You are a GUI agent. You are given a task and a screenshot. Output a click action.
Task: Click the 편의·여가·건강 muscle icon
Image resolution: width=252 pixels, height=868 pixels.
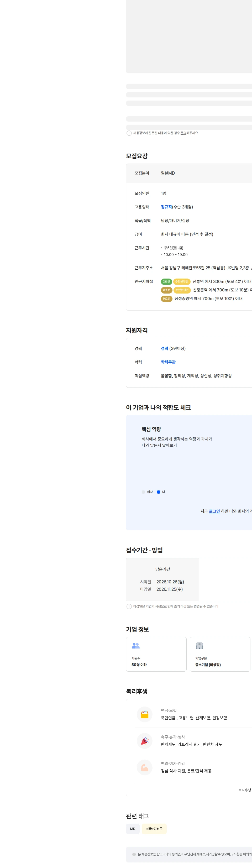[145, 768]
